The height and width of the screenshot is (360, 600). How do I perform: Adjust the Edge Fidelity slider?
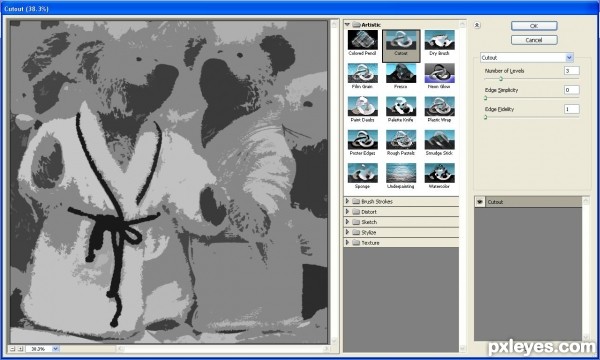coord(486,117)
